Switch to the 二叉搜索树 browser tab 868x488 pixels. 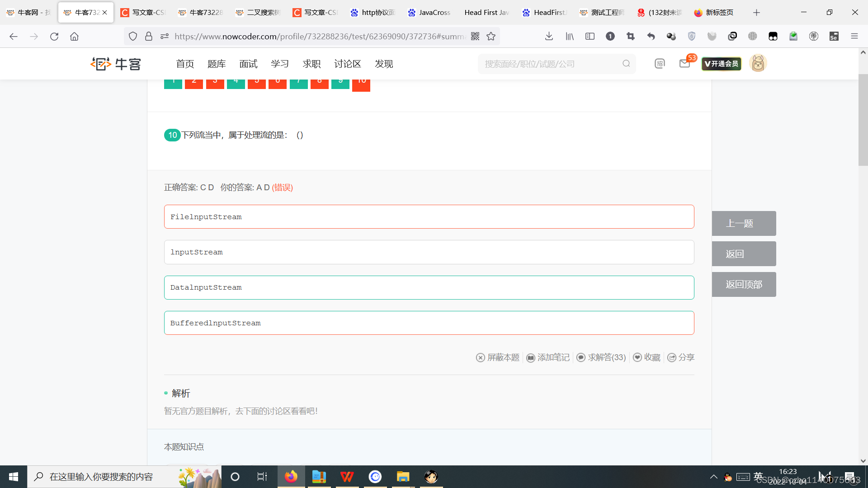coord(258,13)
